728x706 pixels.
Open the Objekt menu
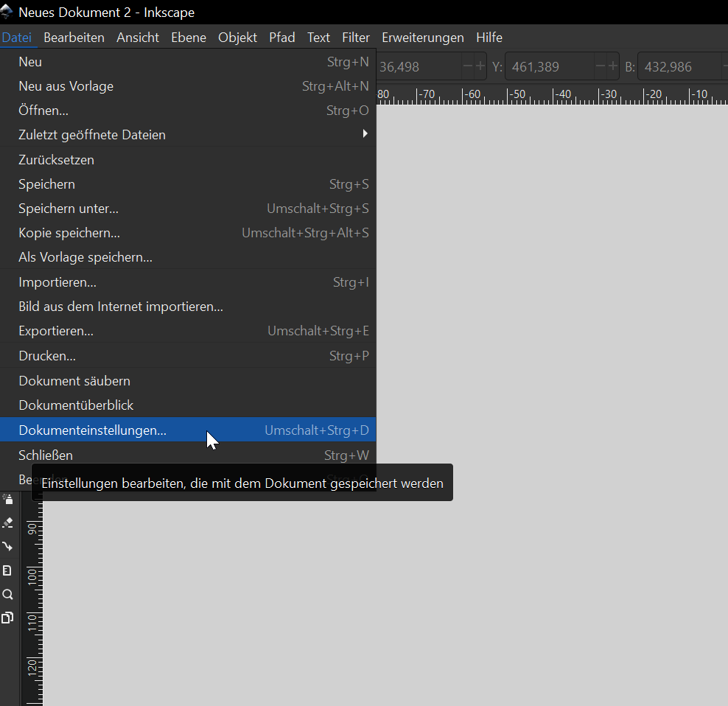pyautogui.click(x=237, y=38)
